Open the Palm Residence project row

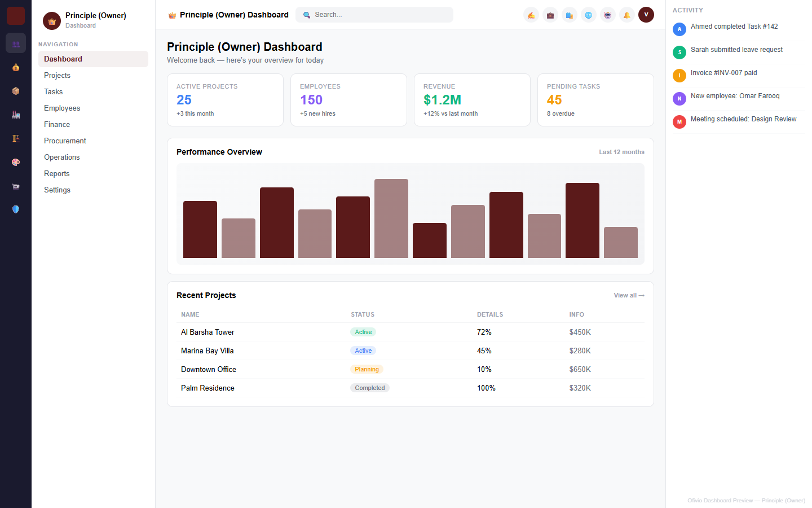[x=411, y=388]
